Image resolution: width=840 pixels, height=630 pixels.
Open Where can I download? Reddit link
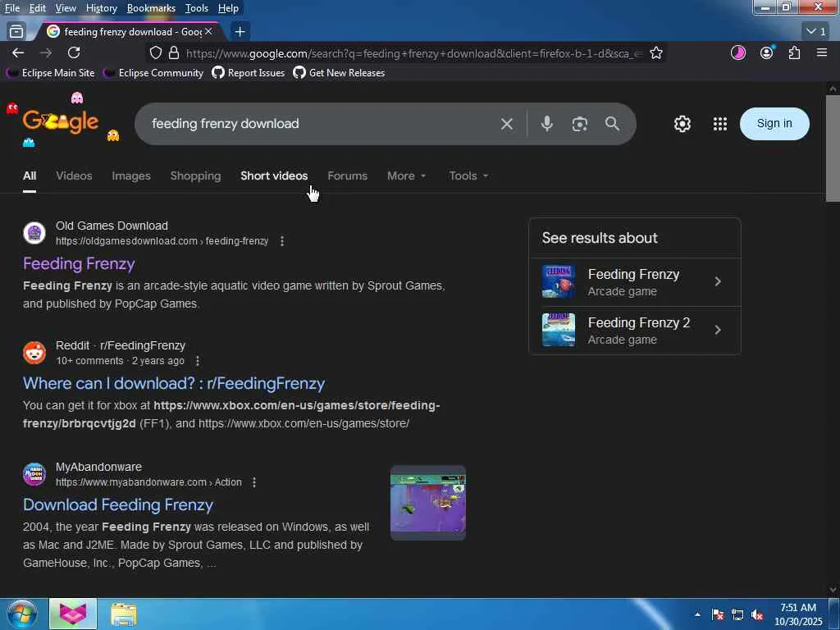coord(174,384)
